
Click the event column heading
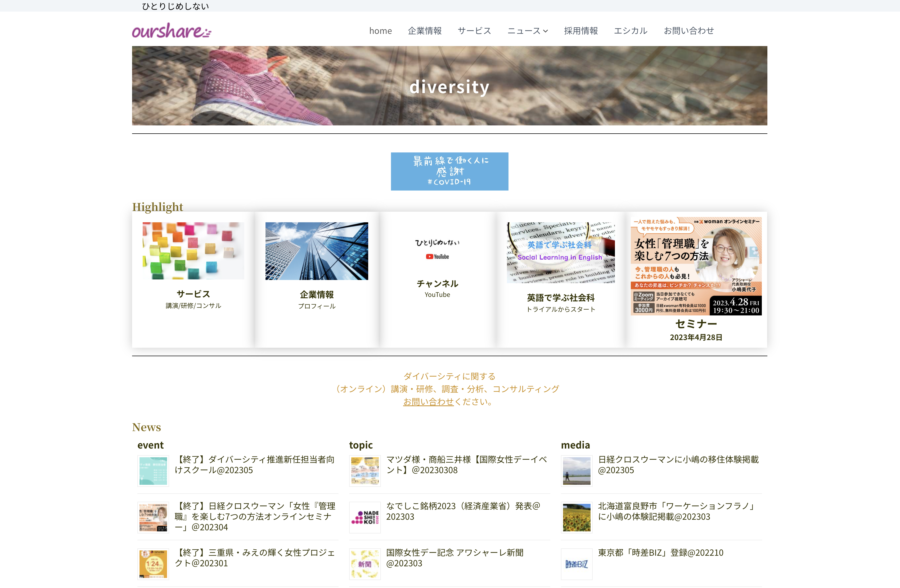coord(151,445)
